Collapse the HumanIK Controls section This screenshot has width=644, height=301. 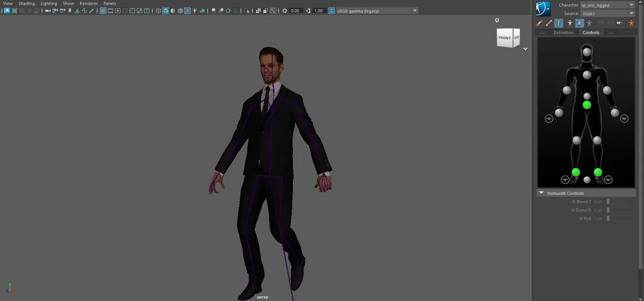(x=541, y=193)
